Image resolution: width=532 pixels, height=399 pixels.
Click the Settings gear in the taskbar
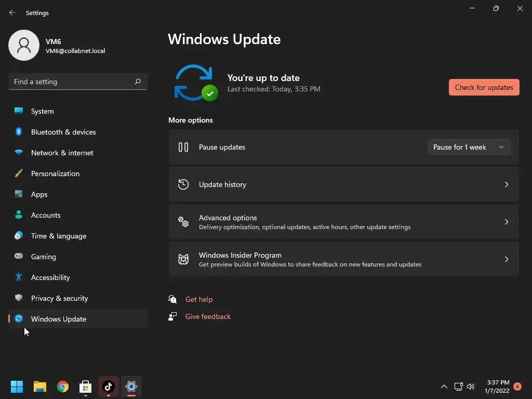click(x=131, y=387)
